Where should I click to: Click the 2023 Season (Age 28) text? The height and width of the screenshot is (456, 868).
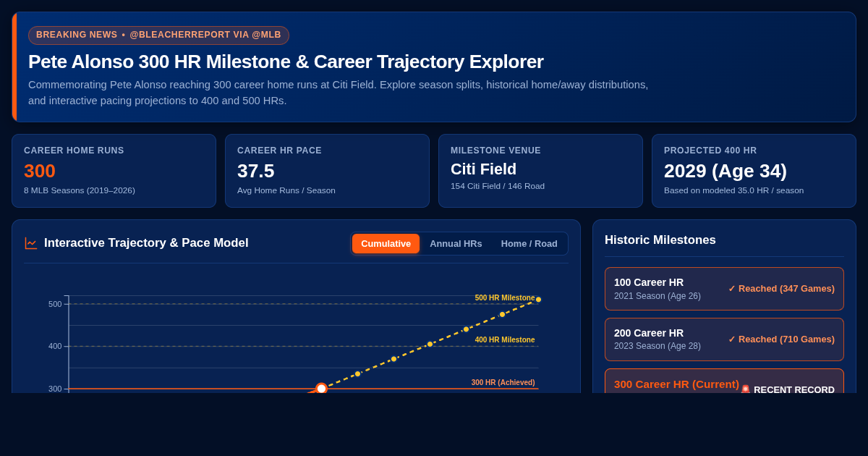click(x=658, y=346)
